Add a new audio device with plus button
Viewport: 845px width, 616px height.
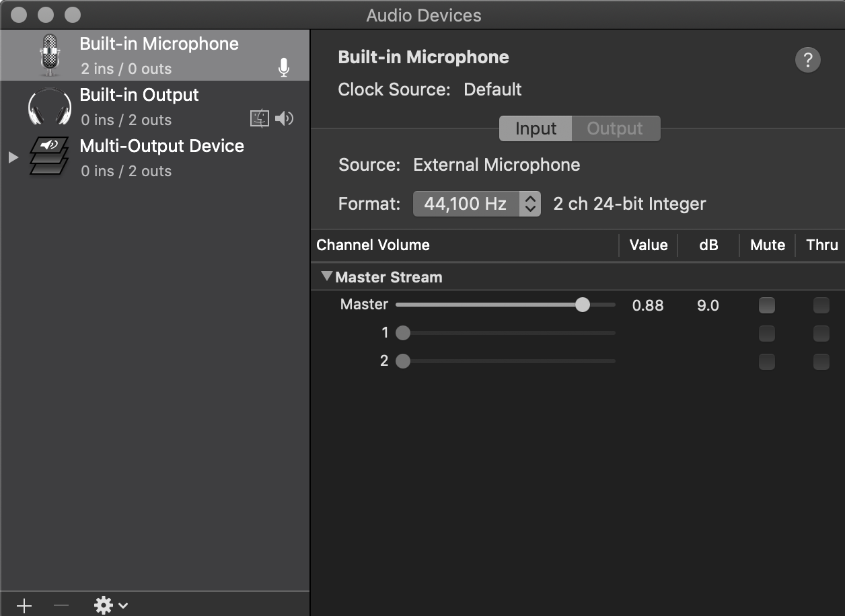[24, 605]
